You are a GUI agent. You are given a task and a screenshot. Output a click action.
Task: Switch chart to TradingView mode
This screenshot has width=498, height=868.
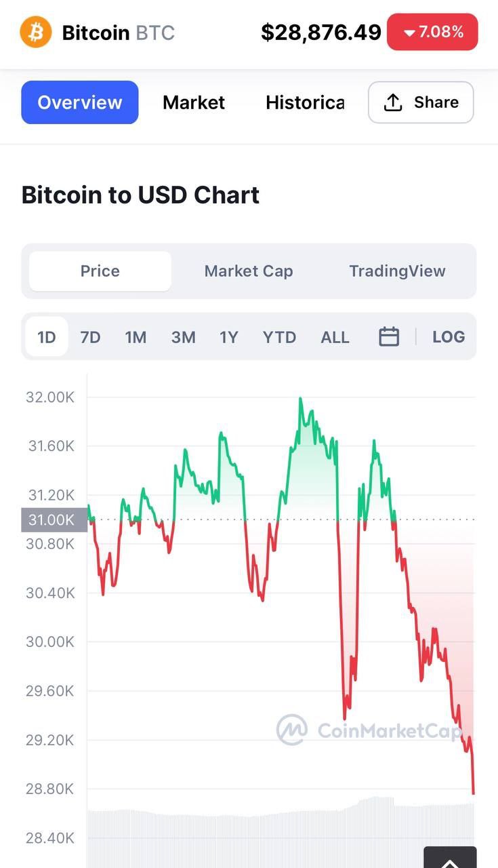tap(398, 271)
